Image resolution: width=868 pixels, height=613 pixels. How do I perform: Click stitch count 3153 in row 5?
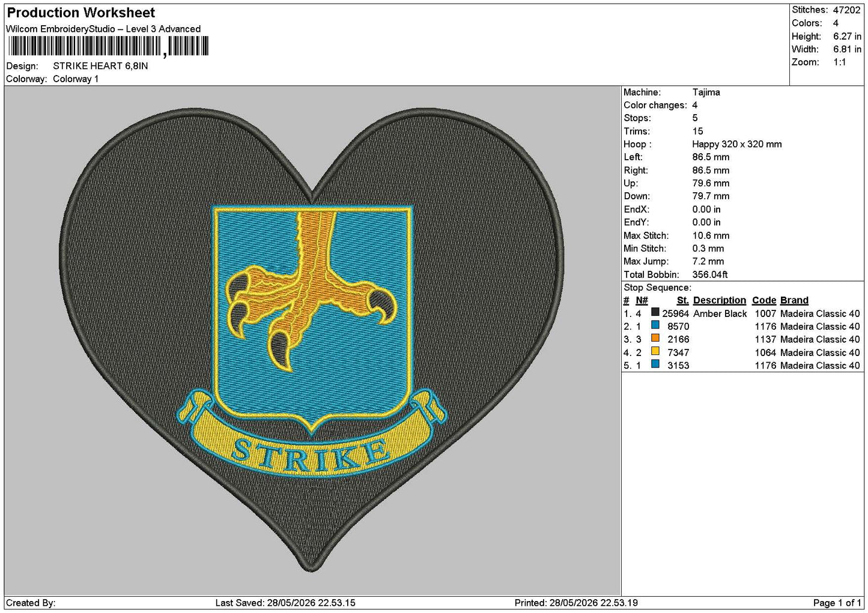click(x=678, y=366)
